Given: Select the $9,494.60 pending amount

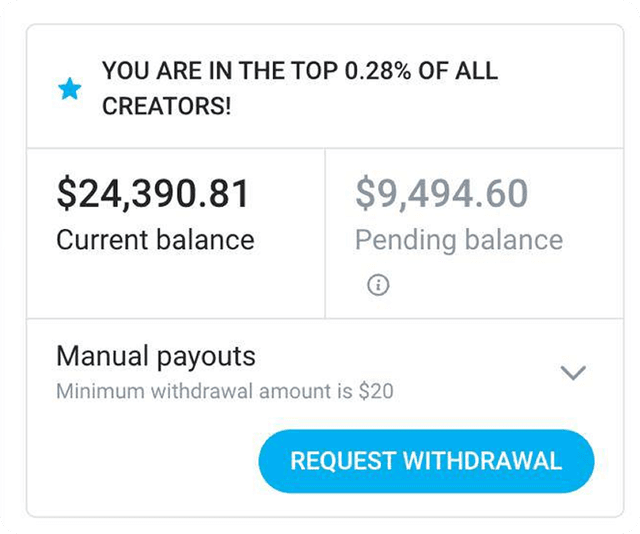Looking at the screenshot, I should click(x=442, y=194).
